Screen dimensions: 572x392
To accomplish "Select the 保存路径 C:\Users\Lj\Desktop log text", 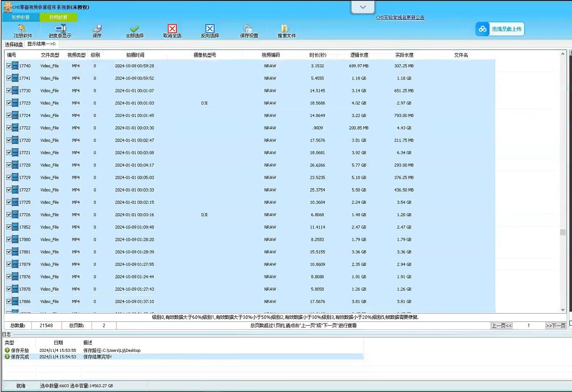I will [x=112, y=350].
